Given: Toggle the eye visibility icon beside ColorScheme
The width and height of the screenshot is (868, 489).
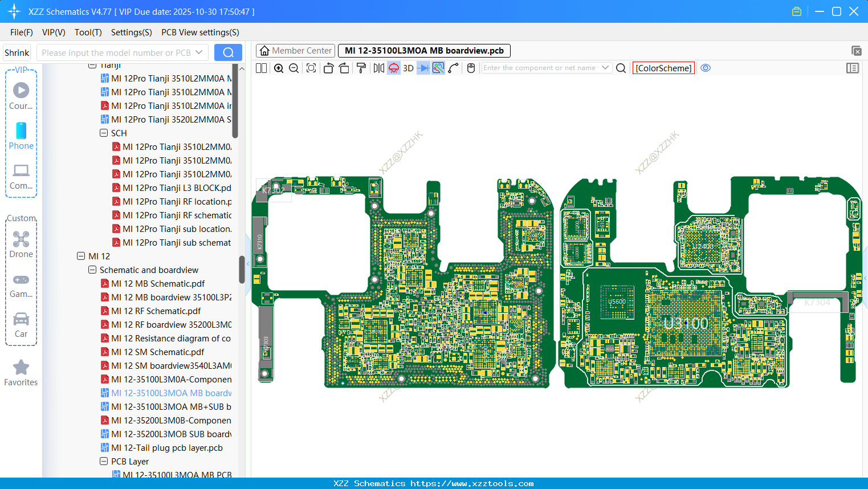Looking at the screenshot, I should pyautogui.click(x=706, y=68).
